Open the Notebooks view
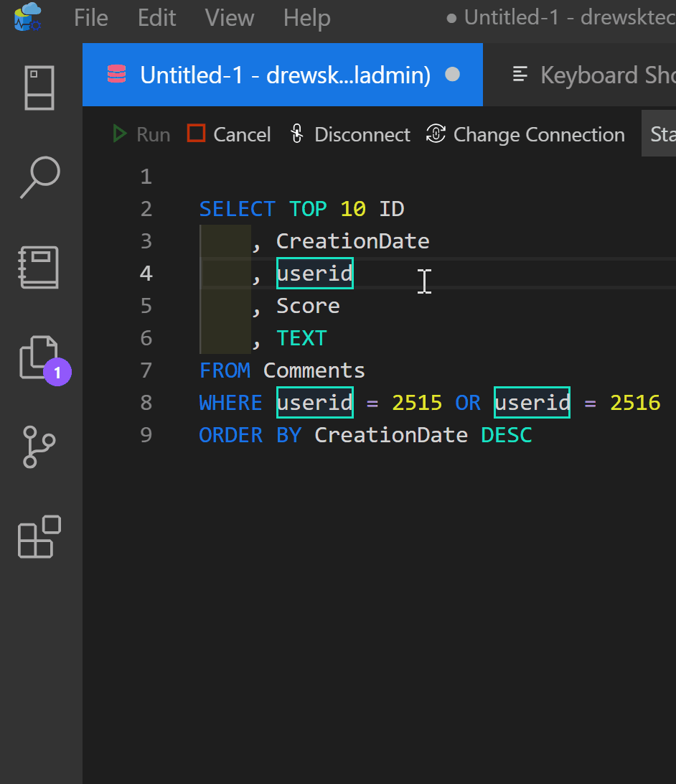 pos(39,267)
